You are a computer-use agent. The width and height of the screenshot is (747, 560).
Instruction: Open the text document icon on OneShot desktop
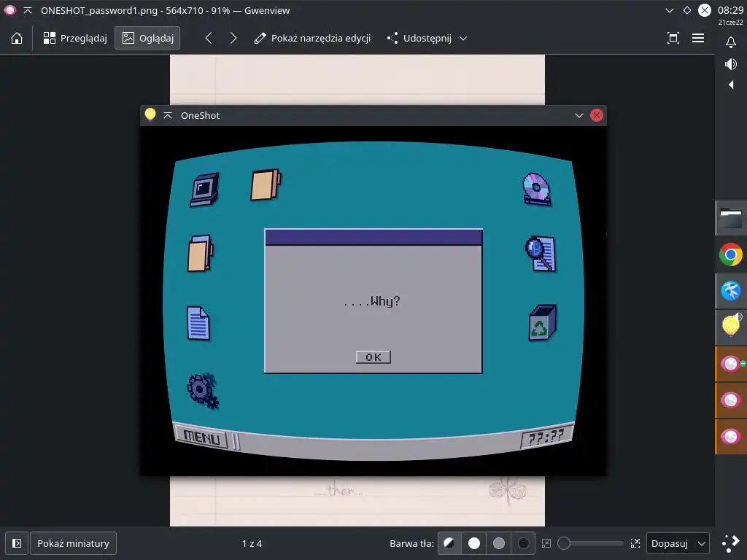(x=198, y=323)
